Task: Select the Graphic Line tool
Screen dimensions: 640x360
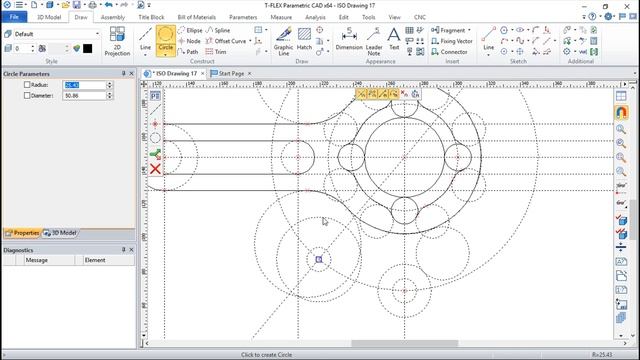Action: (x=283, y=41)
